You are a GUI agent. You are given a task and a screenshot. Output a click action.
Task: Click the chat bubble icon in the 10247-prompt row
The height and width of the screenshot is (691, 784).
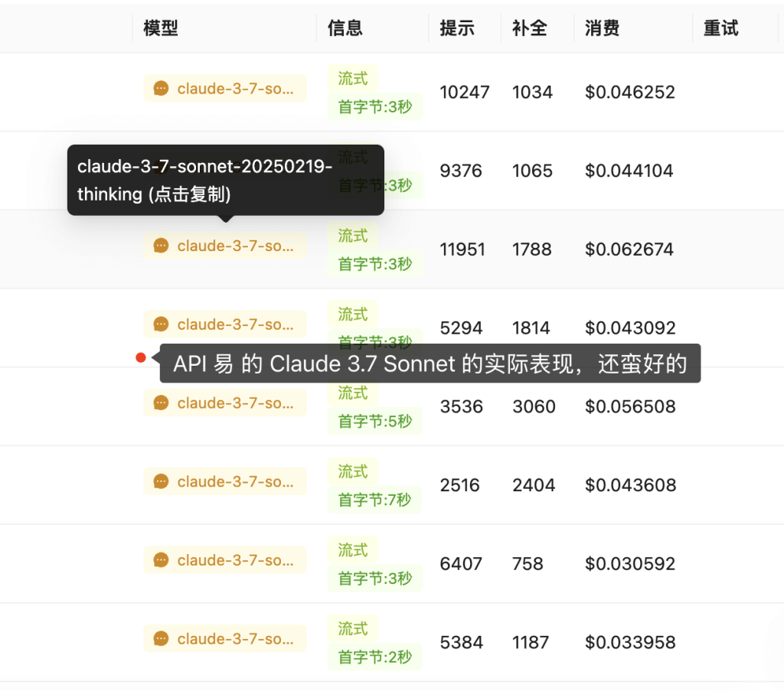[x=161, y=89]
